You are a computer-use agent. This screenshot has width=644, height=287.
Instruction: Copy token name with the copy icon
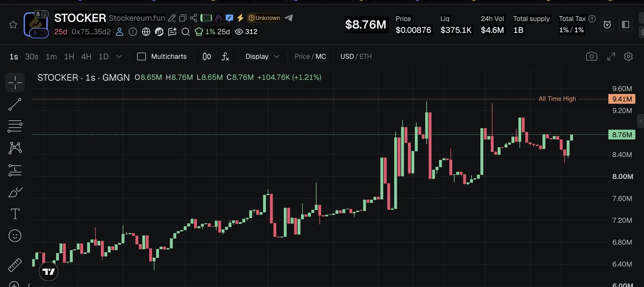[x=182, y=18]
